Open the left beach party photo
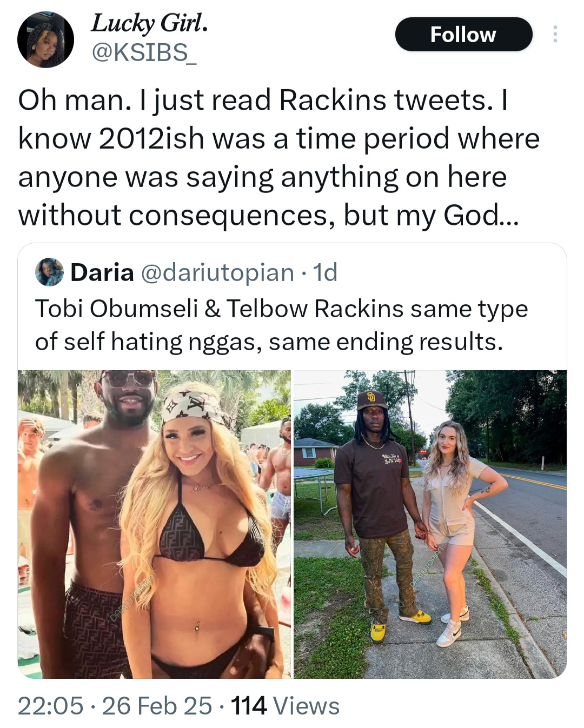 click(155, 524)
